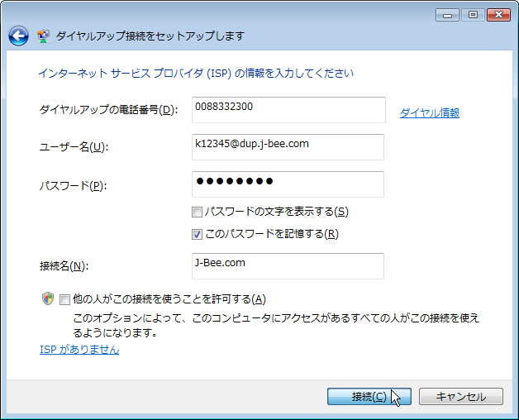The image size is (519, 420).
Task: Open the ダイヤル情報 link
Action: click(430, 113)
